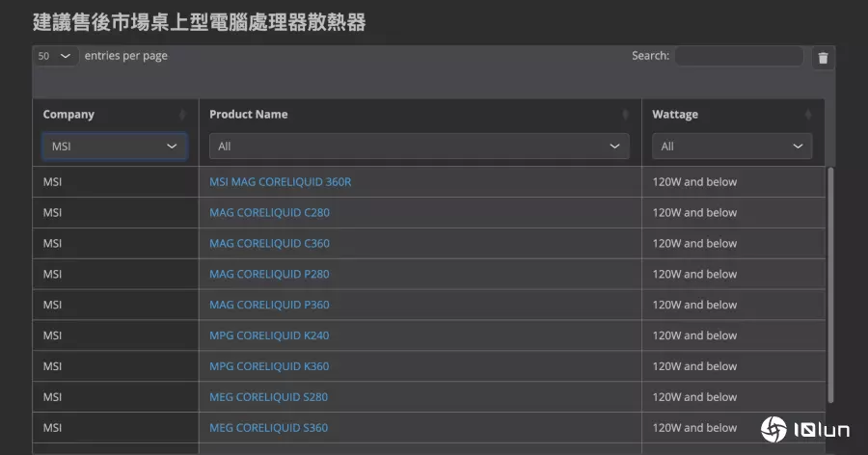Follow the MPG CORELIQUID K360 link

click(269, 367)
